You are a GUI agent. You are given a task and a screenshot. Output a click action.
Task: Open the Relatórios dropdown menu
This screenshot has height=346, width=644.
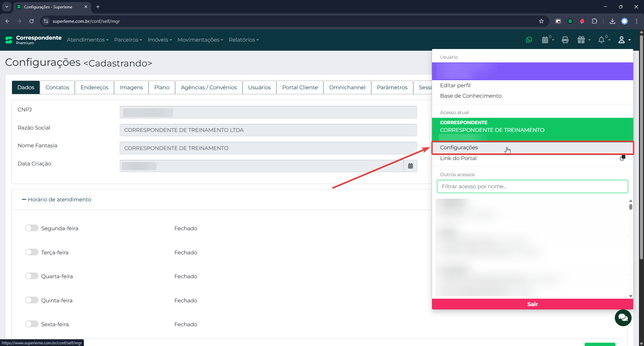tap(244, 40)
